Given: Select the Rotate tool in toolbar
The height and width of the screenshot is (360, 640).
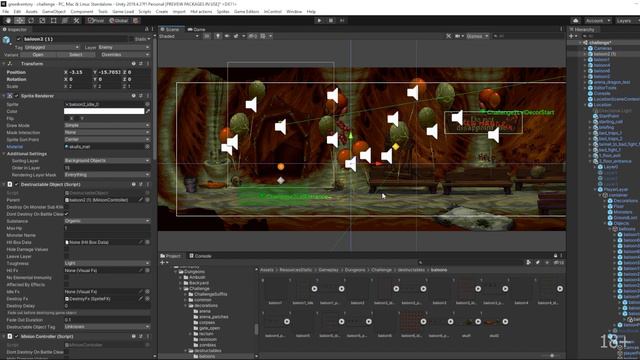Looking at the screenshot, I should click(x=31, y=20).
